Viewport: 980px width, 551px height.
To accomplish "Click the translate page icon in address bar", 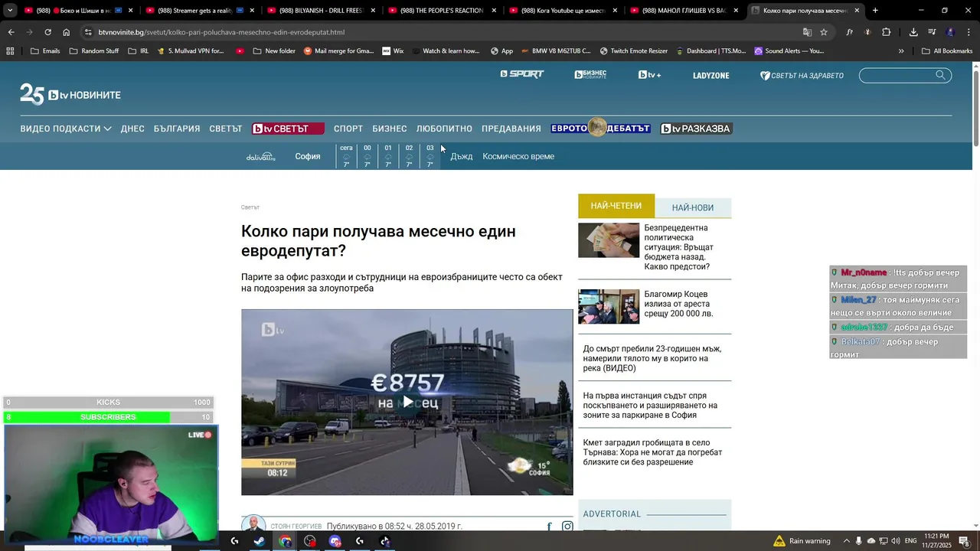I will tap(807, 32).
